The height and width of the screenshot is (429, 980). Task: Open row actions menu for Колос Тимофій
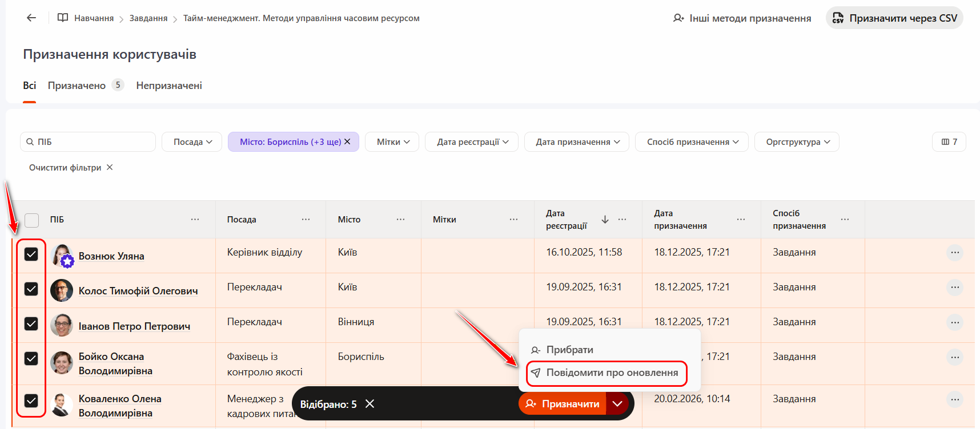[954, 288]
